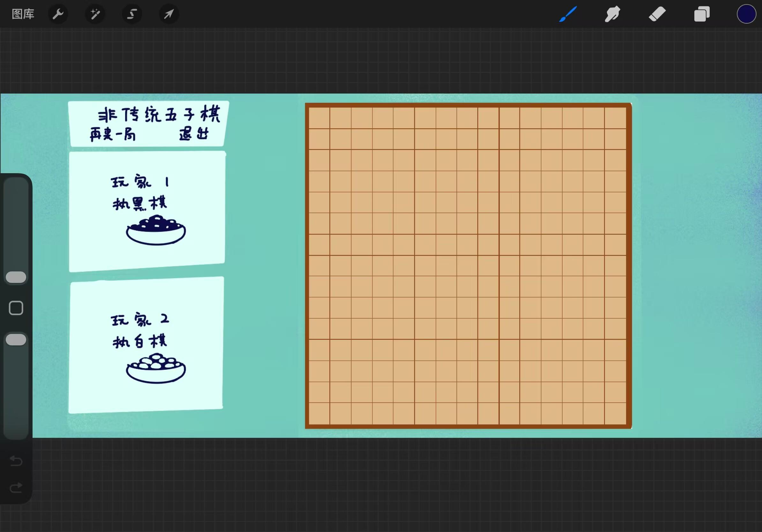
Task: Select the Brush tool
Action: 568,14
